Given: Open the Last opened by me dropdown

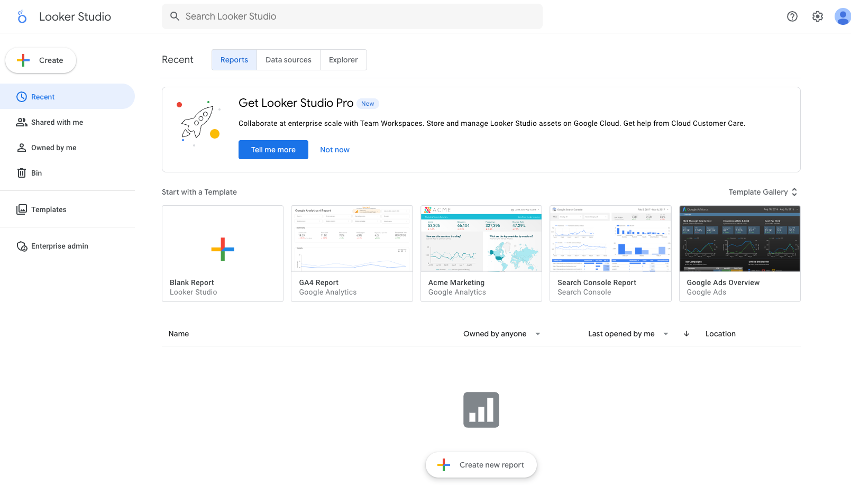Looking at the screenshot, I should 628,334.
